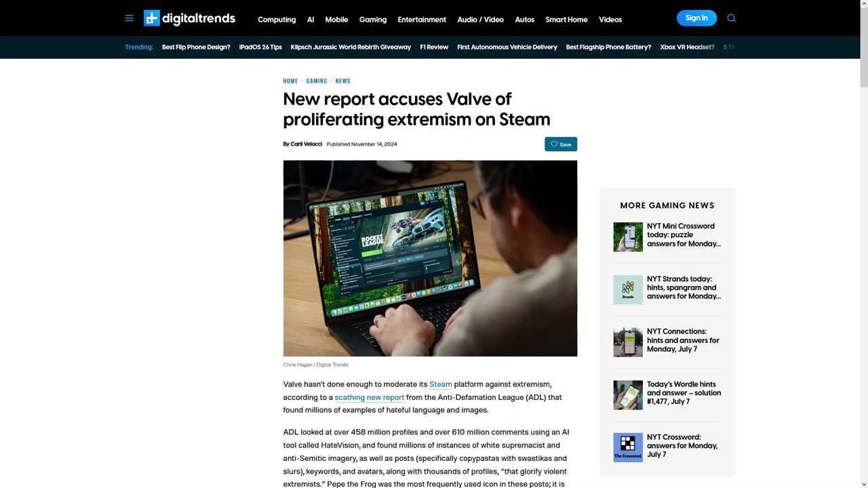The image size is (868, 488).
Task: Go to the Mobile section
Action: pyautogui.click(x=336, y=20)
